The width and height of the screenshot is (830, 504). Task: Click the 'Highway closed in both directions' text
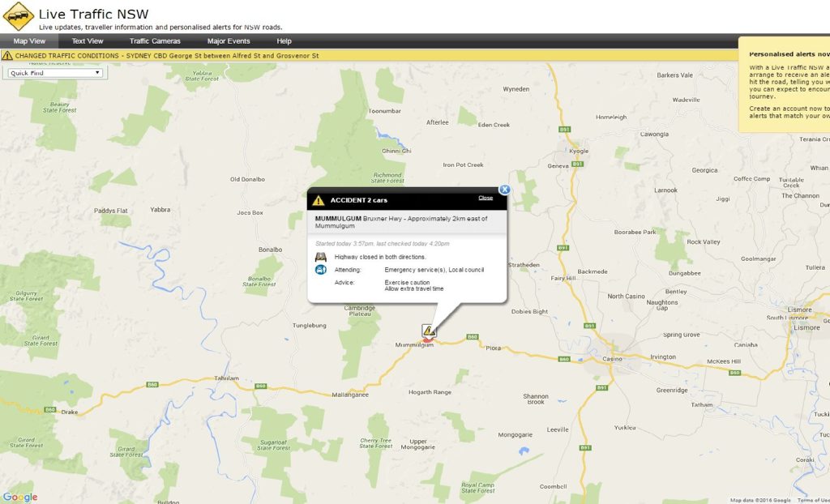click(380, 258)
